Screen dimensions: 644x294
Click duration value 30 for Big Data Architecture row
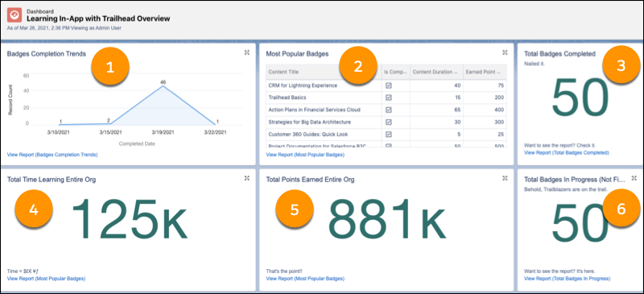coord(457,122)
